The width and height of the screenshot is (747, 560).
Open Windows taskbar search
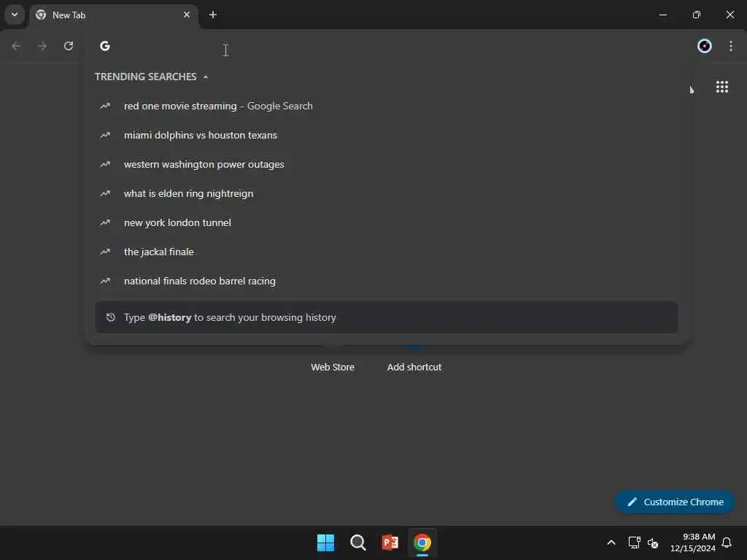[357, 542]
